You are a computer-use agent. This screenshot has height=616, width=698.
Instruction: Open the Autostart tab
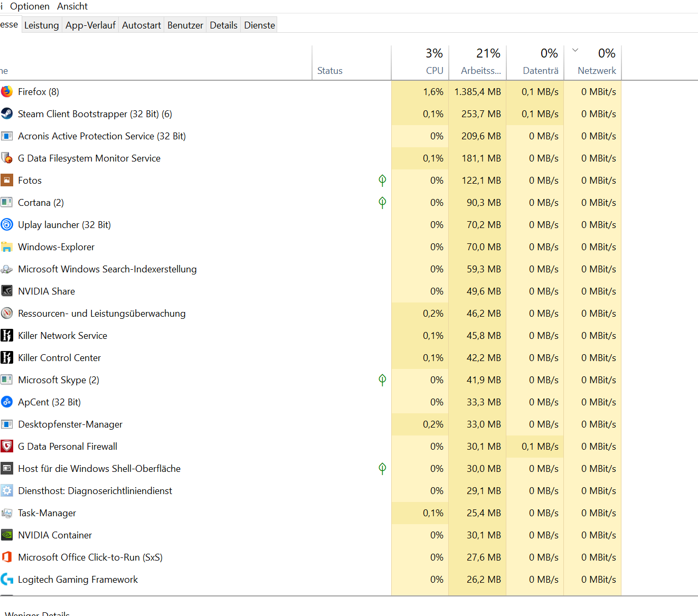(x=142, y=25)
